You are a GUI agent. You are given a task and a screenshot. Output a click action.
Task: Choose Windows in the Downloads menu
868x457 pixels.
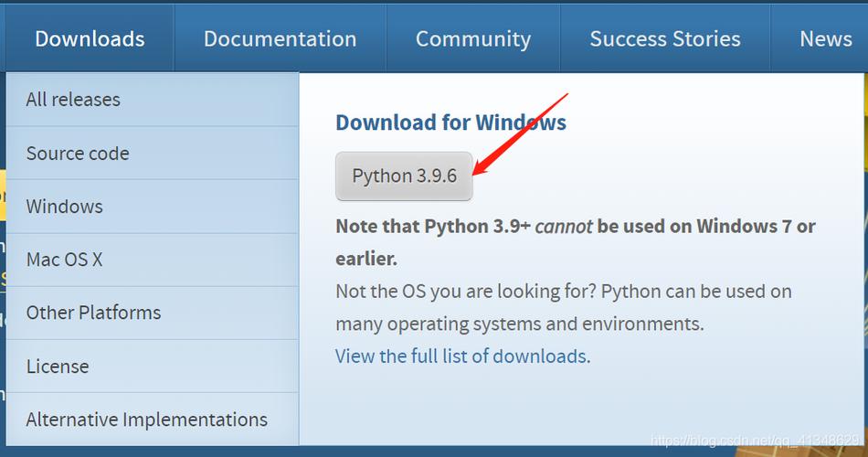[x=153, y=207]
